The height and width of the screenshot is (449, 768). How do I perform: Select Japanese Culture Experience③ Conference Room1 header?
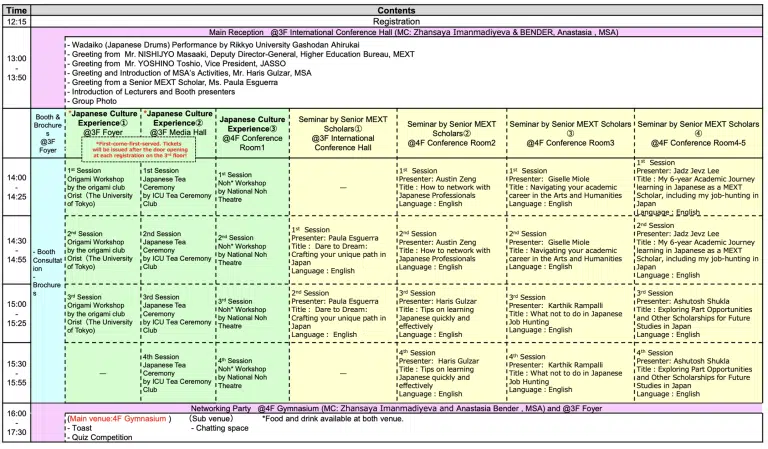click(x=252, y=133)
